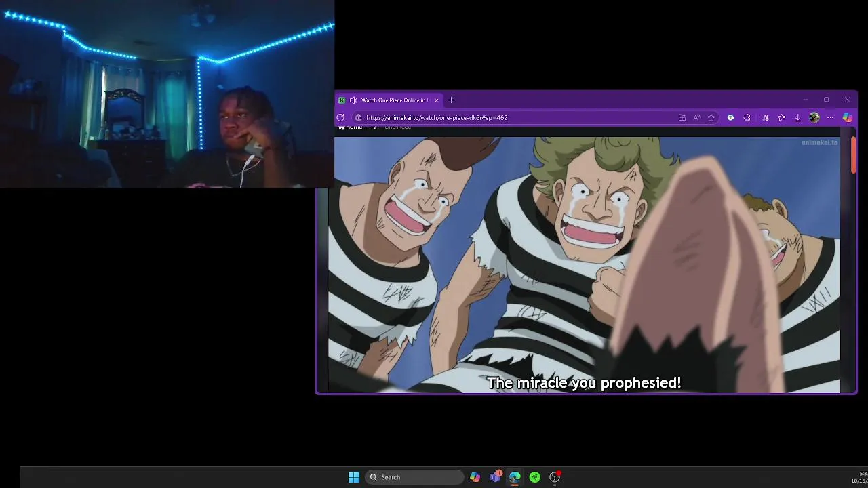The height and width of the screenshot is (488, 868).
Task: Open Read aloud icon in address bar
Action: pos(696,117)
